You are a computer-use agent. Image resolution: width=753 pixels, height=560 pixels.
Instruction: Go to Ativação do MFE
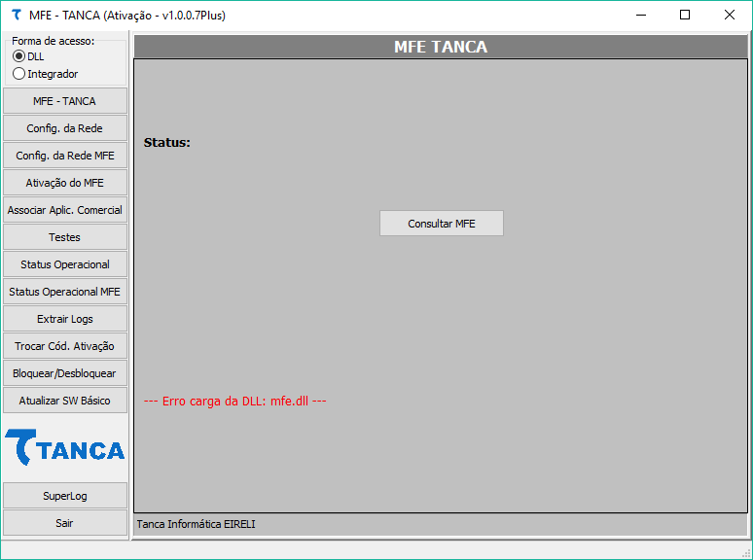[x=65, y=183]
